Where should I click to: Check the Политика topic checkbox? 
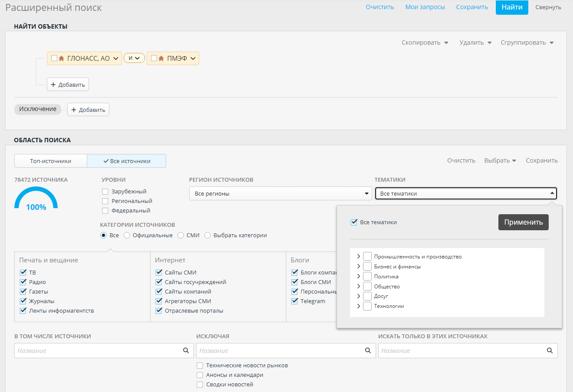[x=367, y=277]
